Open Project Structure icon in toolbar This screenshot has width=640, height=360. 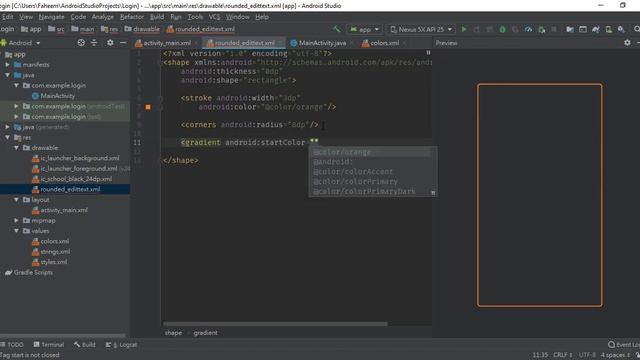click(570, 29)
